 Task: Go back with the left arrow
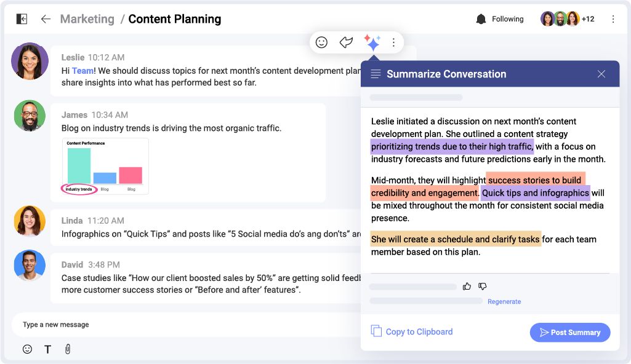[46, 19]
